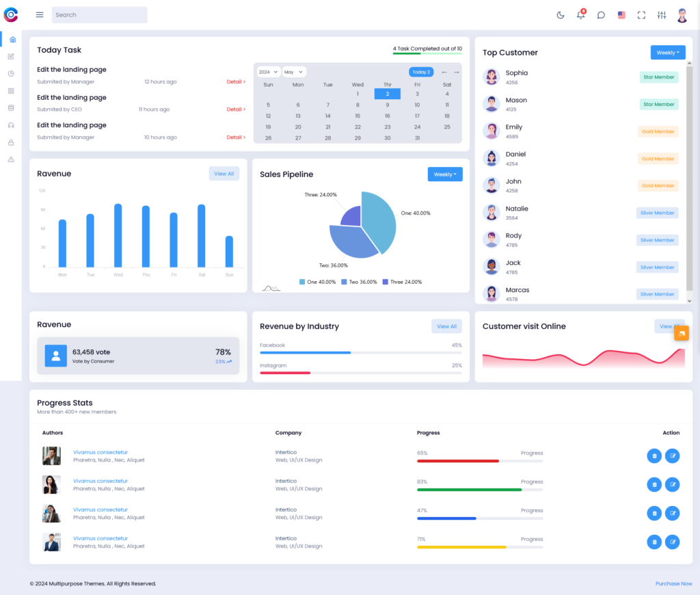The image size is (700, 595).
Task: Open the US flag language menu
Action: click(x=621, y=14)
